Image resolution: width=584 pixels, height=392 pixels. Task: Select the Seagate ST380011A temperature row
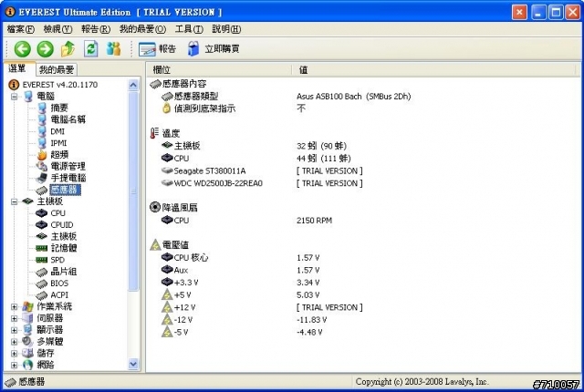point(363,170)
